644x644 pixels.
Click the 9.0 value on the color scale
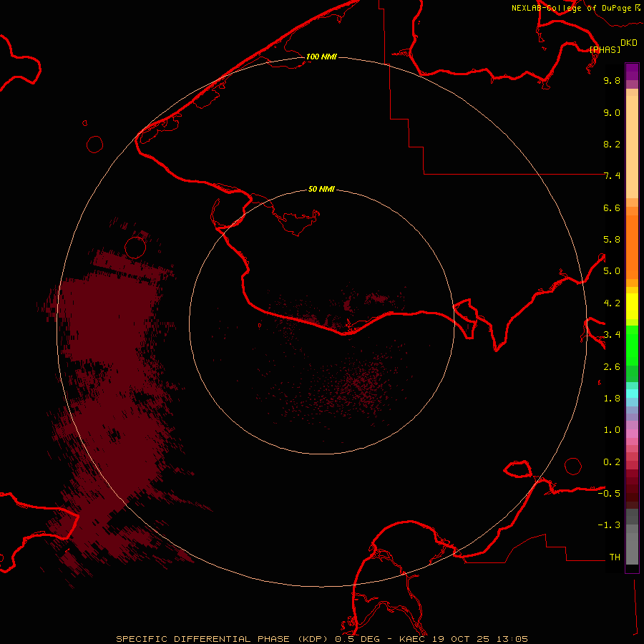[612, 112]
